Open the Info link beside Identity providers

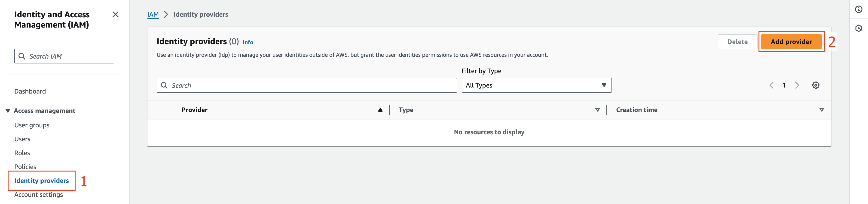pyautogui.click(x=248, y=42)
